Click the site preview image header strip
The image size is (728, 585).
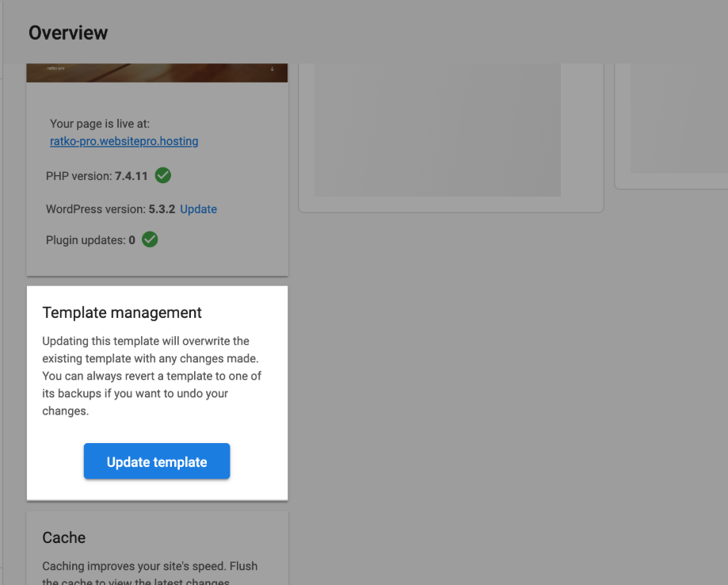click(x=157, y=71)
